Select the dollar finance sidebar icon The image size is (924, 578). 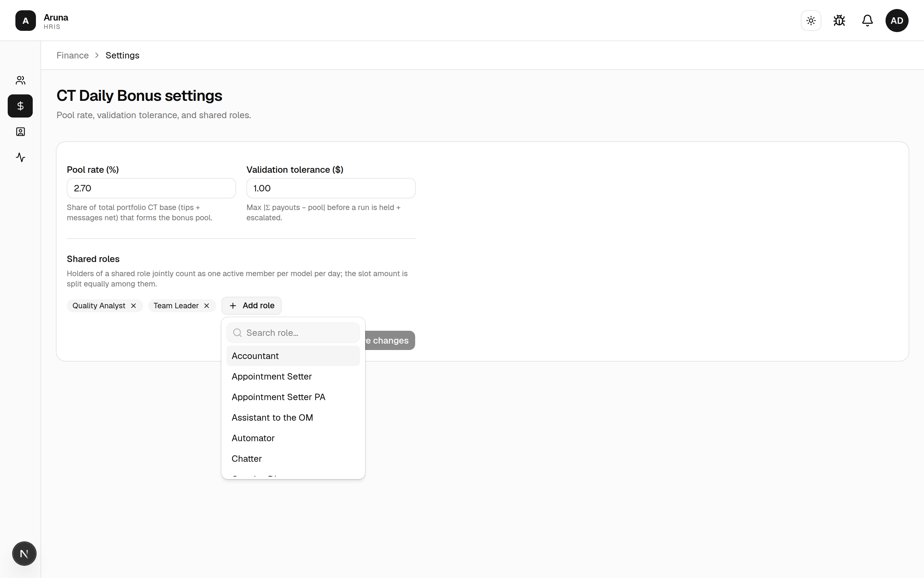tap(21, 106)
